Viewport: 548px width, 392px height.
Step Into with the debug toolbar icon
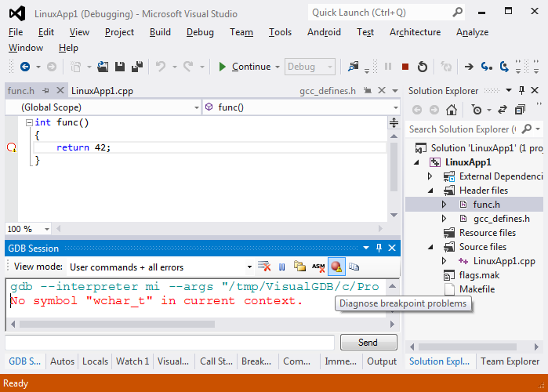tap(487, 67)
